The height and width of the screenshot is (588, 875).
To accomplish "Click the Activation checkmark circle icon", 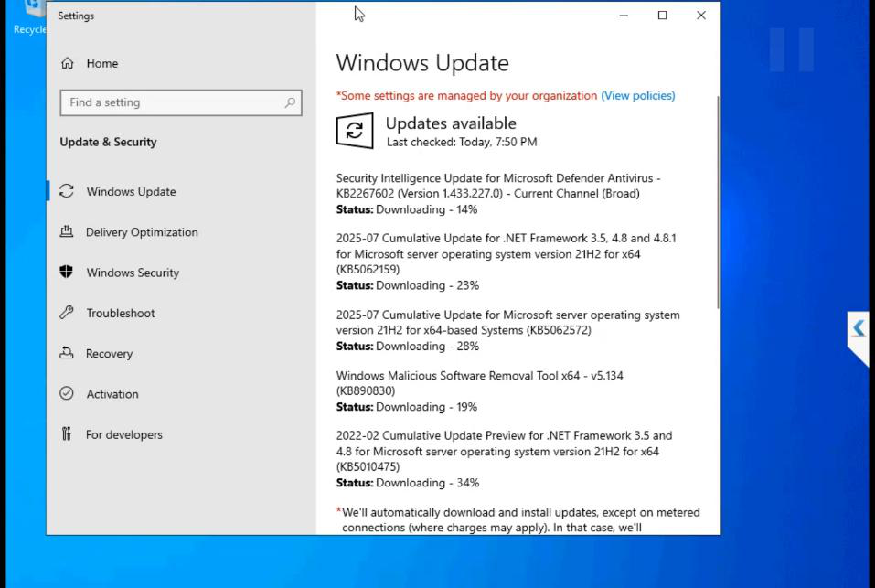I will click(67, 393).
